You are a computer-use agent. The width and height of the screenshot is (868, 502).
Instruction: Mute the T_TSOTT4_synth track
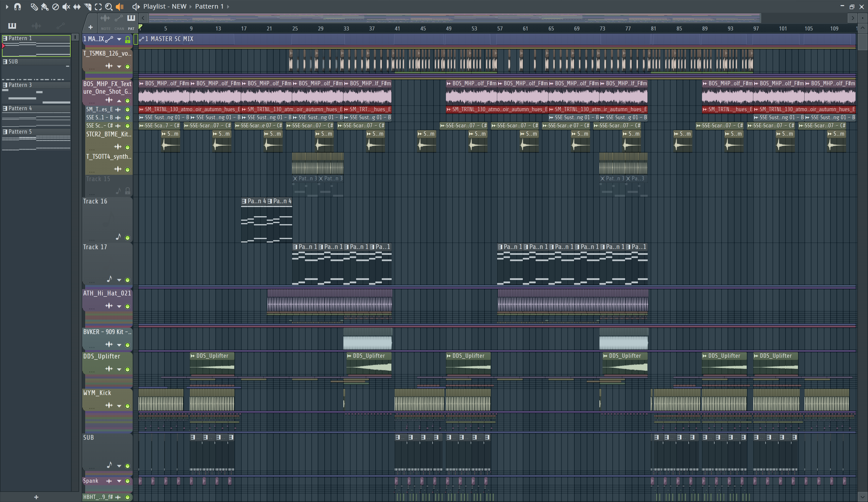(127, 170)
